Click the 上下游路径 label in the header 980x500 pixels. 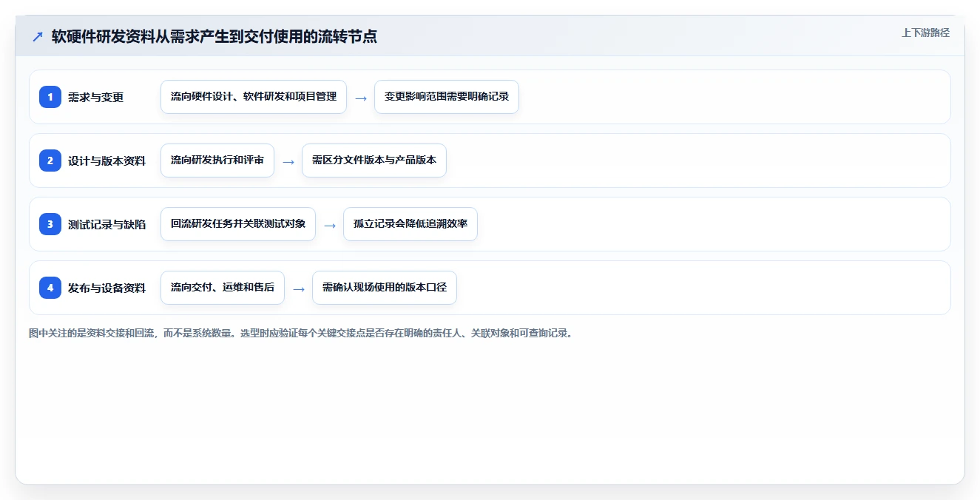(925, 33)
